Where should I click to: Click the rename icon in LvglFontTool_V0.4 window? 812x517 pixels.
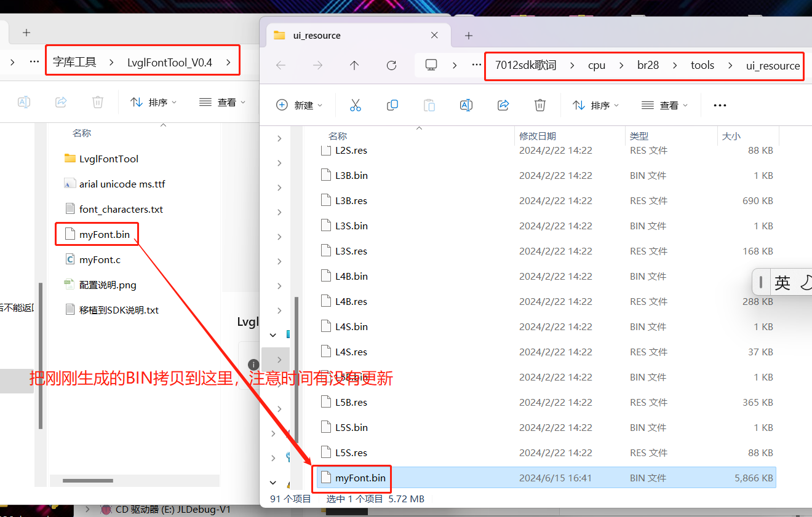click(24, 102)
